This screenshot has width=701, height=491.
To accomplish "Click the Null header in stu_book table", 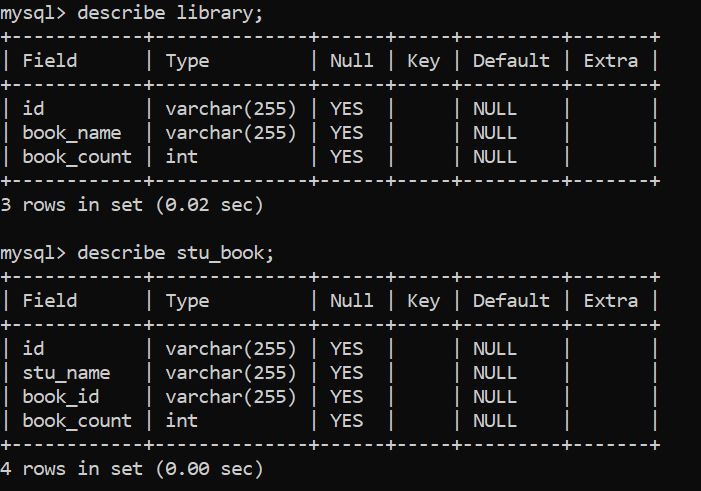I will (352, 301).
